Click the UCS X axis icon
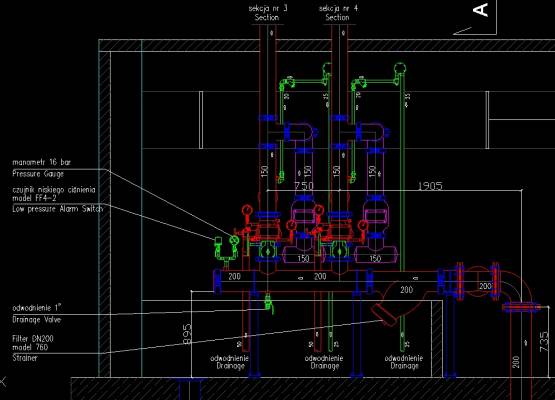Image resolution: width=555 pixels, height=400 pixels. point(2,382)
